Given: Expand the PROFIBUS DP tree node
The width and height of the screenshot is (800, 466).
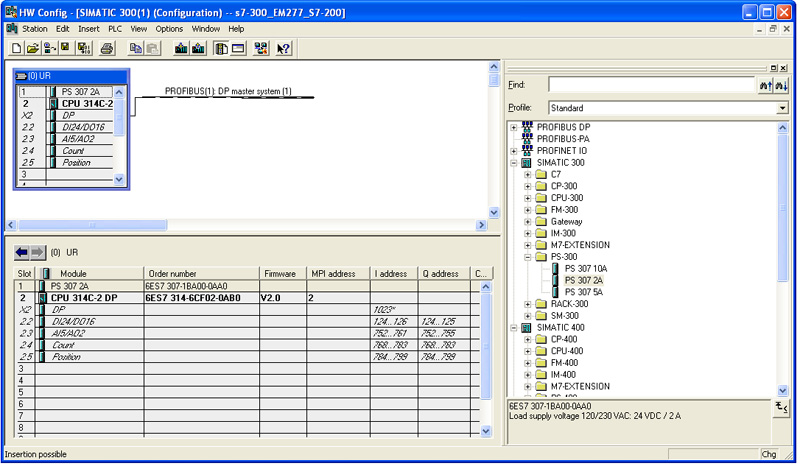Looking at the screenshot, I should pyautogui.click(x=514, y=127).
